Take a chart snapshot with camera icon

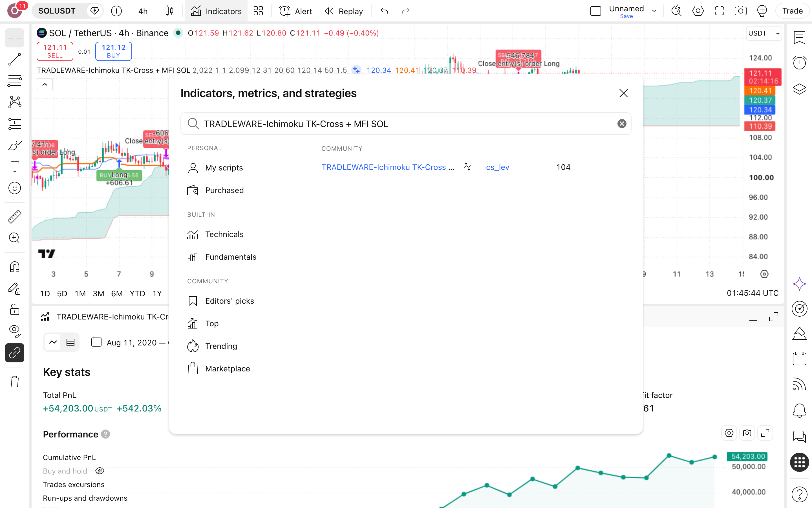(x=740, y=11)
